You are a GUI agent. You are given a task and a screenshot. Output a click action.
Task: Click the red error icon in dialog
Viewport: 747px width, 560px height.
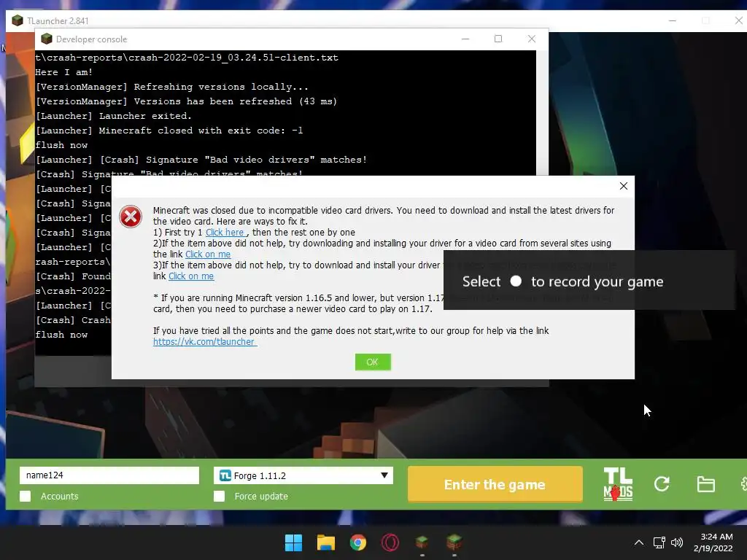130,217
